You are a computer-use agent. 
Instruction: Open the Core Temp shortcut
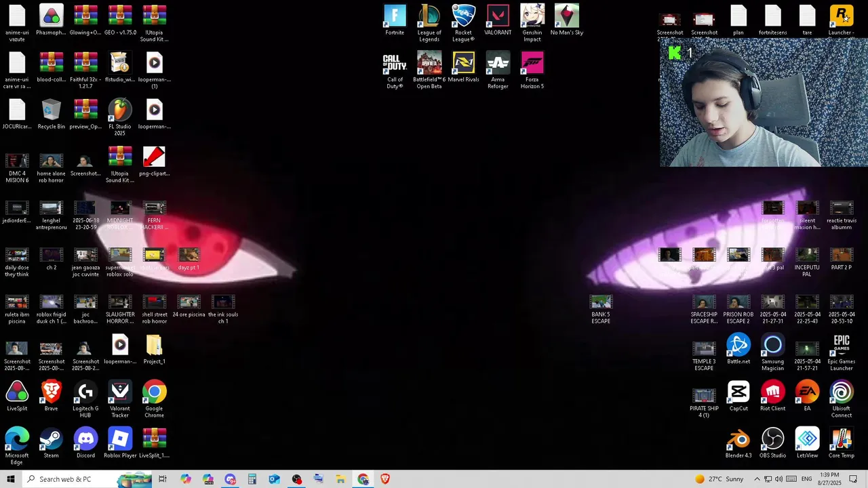coord(842,443)
